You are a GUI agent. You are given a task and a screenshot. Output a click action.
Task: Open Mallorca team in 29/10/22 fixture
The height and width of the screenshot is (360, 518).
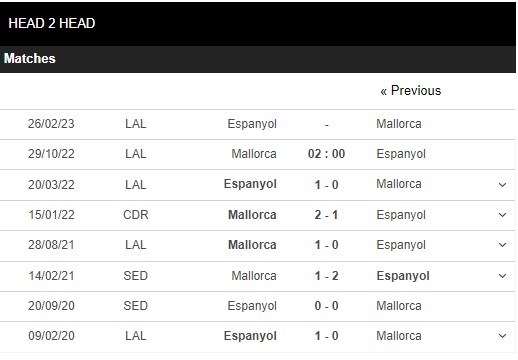point(254,154)
